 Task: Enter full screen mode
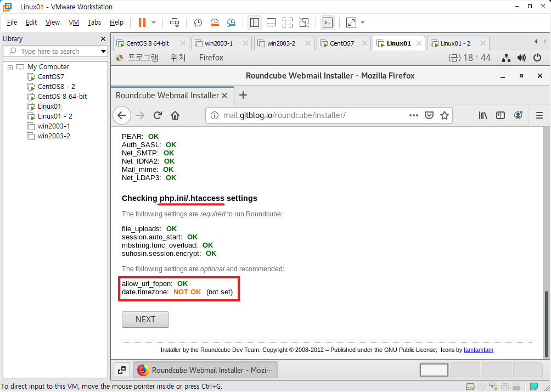point(288,23)
